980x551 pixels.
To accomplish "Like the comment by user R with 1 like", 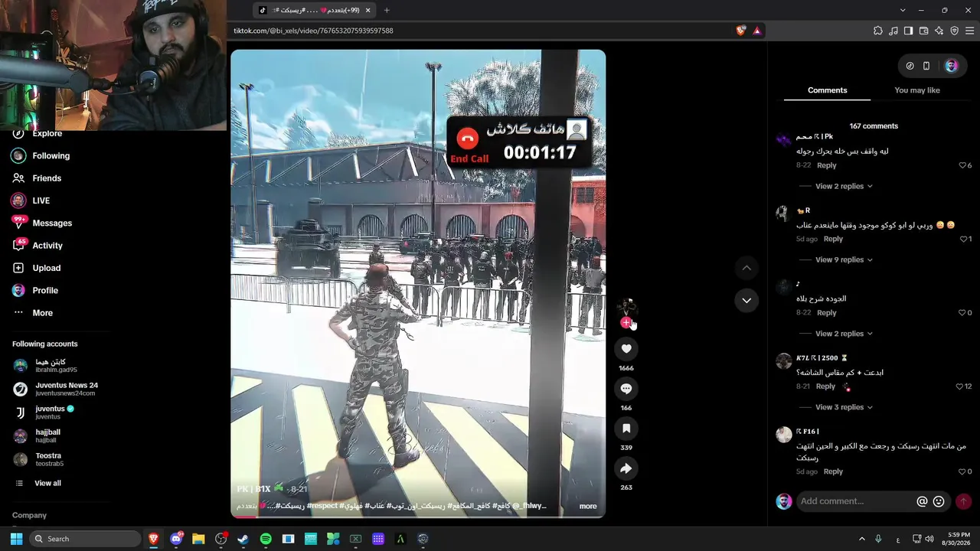I will [963, 239].
